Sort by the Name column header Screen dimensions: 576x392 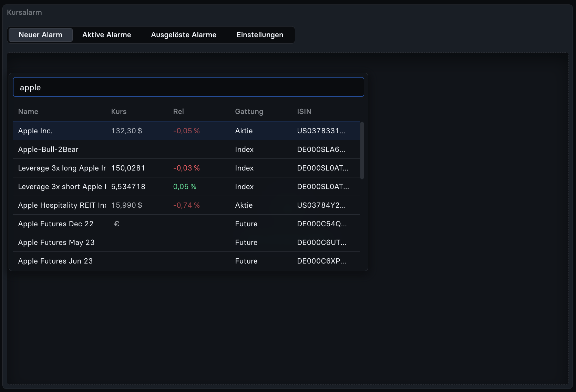coord(28,112)
